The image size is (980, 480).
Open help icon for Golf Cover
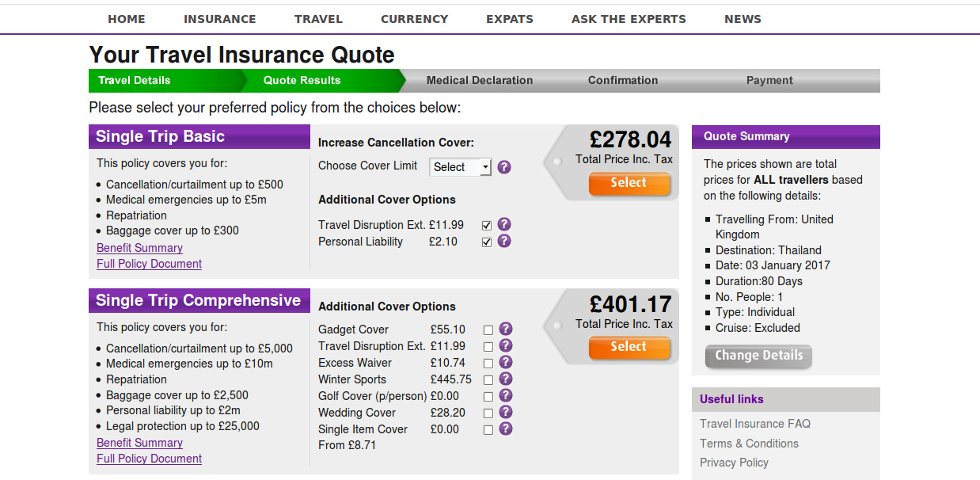point(506,395)
